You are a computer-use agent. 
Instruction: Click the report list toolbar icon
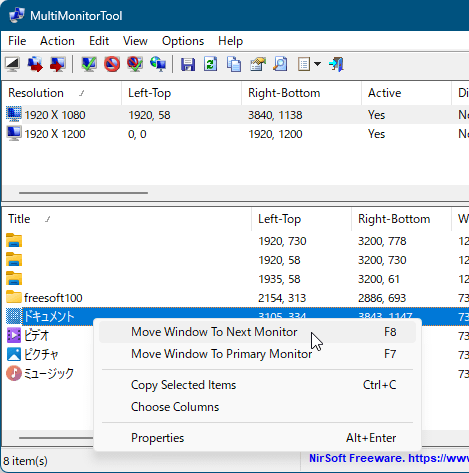(304, 64)
